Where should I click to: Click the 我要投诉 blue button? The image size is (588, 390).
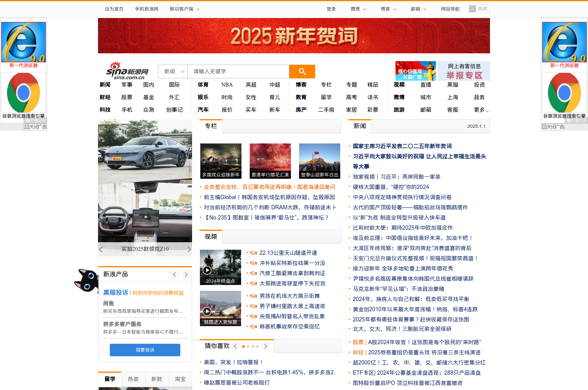[x=145, y=350]
